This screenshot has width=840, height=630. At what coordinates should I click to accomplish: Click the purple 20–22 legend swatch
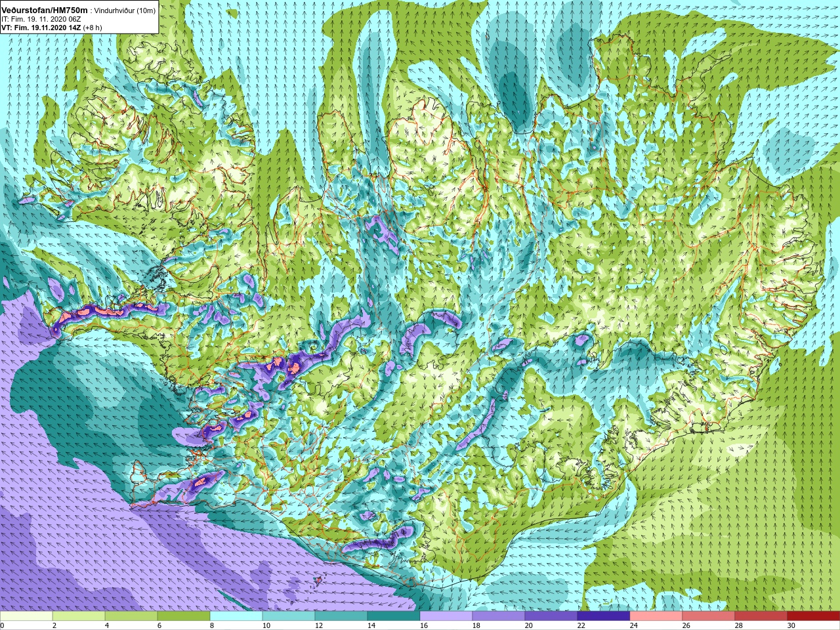(551, 617)
